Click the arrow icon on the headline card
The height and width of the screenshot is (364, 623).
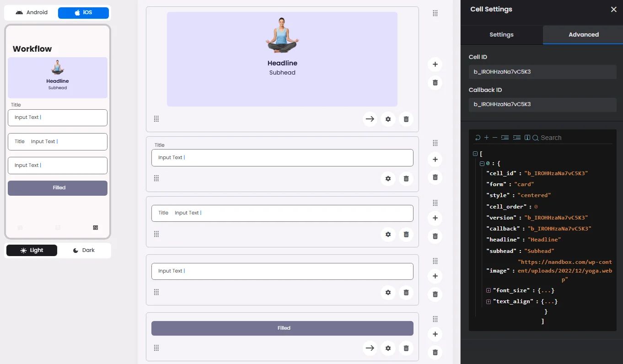pos(370,119)
